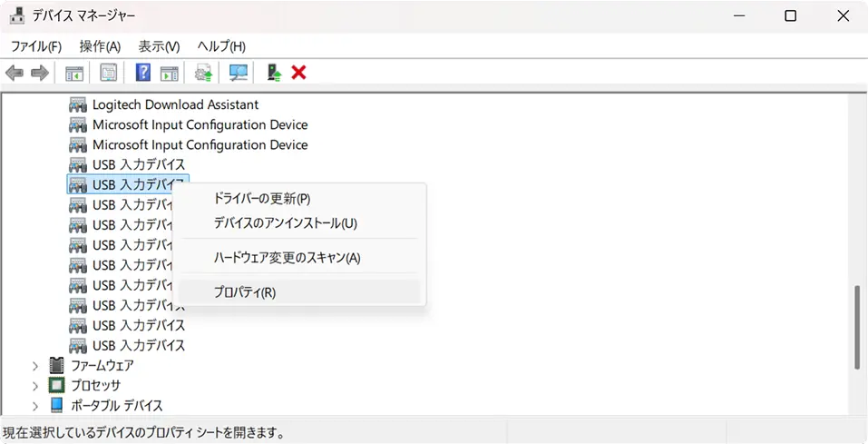This screenshot has width=868, height=444.
Task: Open the 表示(V) menu
Action: click(159, 46)
